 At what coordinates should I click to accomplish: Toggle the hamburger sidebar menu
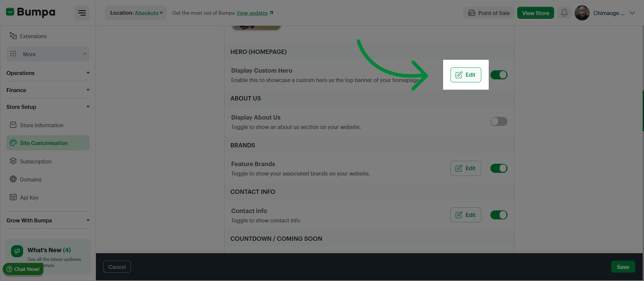click(x=82, y=13)
